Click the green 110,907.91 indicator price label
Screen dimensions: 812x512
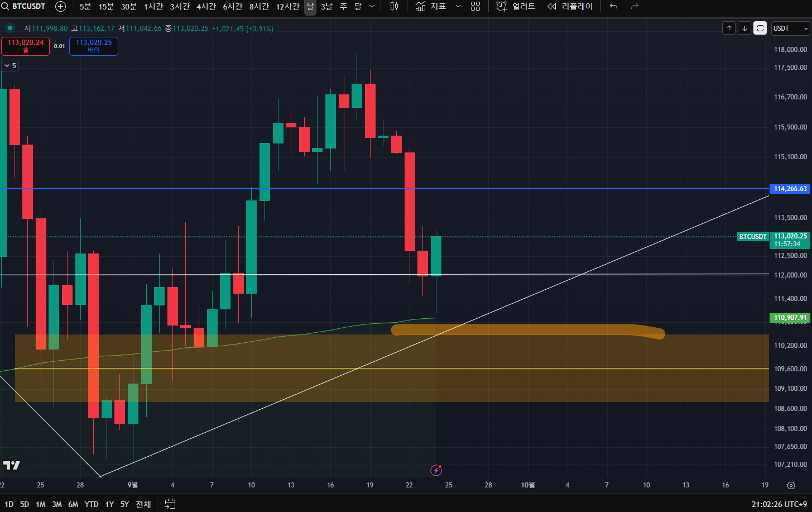click(789, 318)
